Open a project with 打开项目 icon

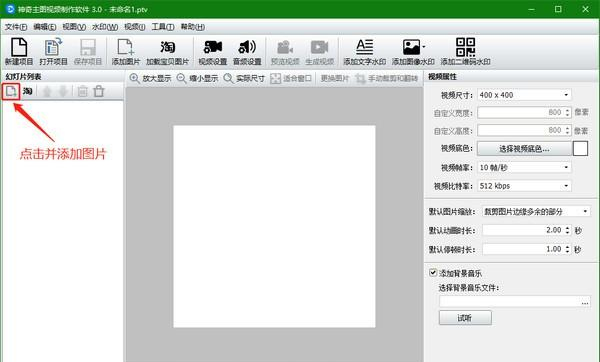click(x=53, y=52)
